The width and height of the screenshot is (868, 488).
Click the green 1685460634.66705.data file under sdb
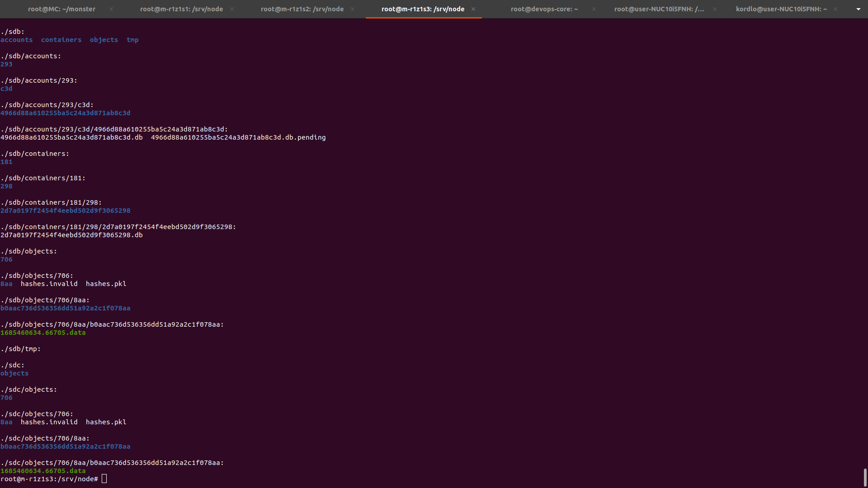(43, 333)
